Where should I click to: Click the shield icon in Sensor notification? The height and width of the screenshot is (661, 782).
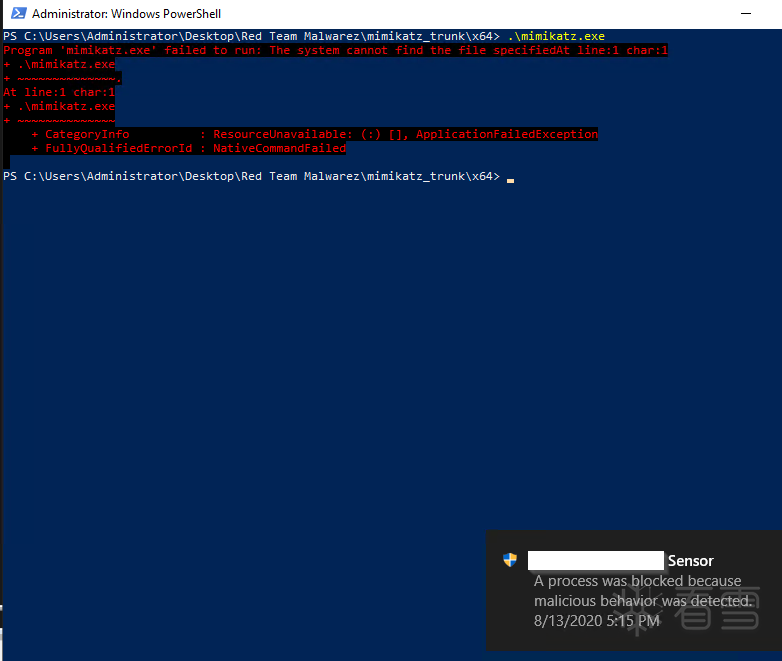[510, 560]
